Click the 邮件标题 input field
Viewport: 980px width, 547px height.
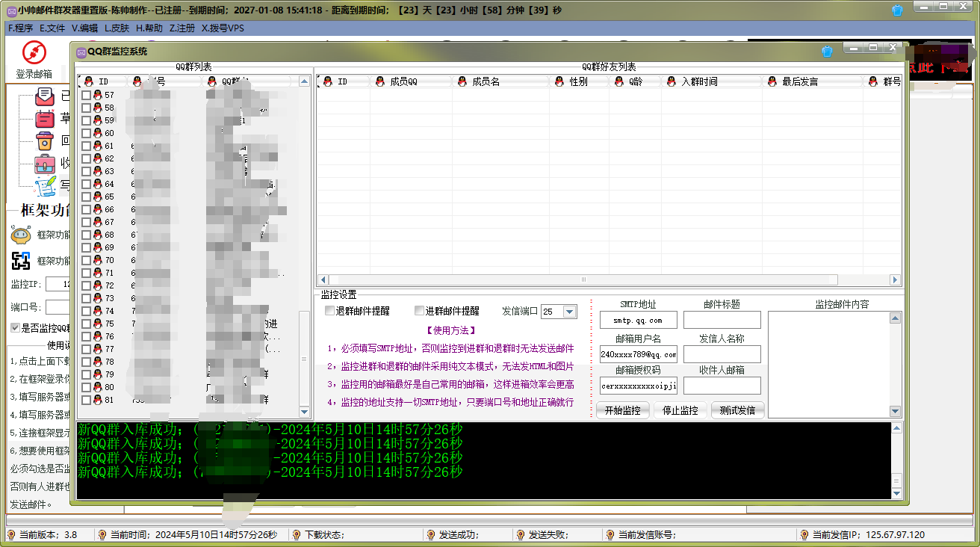[x=722, y=320]
